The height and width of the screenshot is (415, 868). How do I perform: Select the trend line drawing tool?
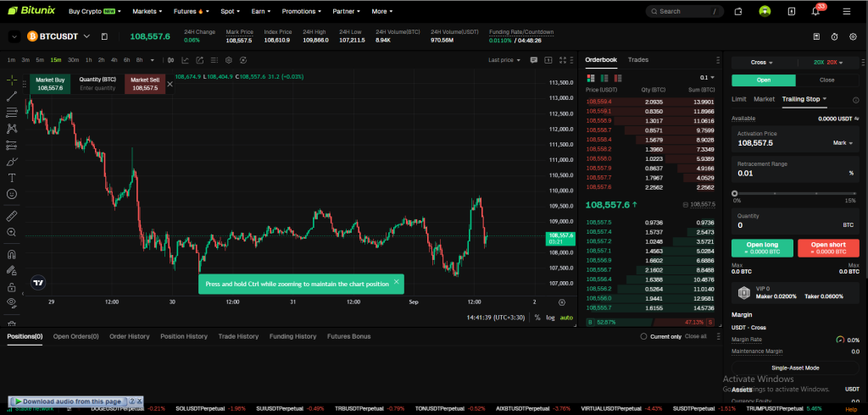pos(12,96)
